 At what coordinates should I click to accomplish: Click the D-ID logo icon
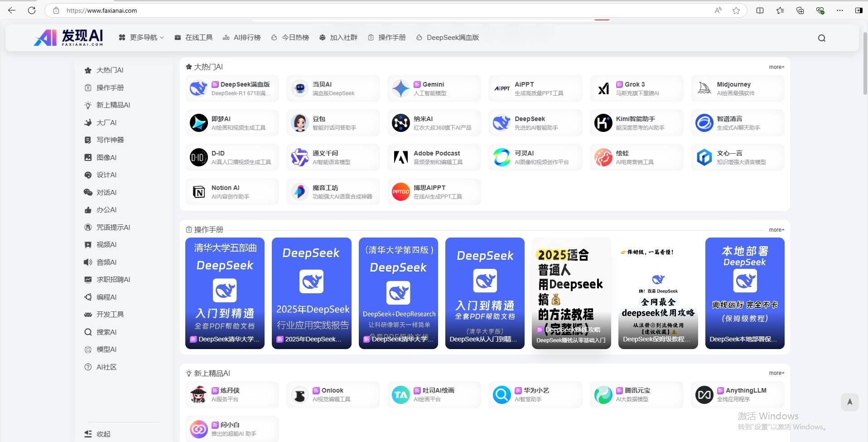point(198,157)
